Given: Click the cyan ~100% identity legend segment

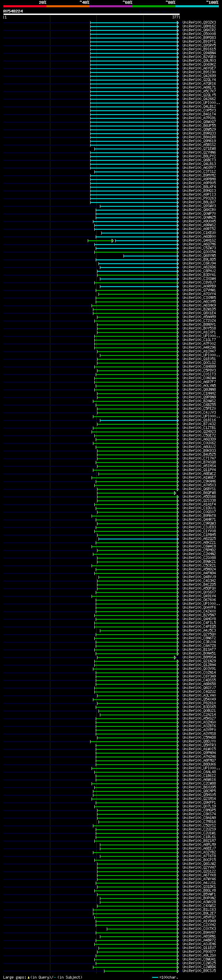Looking at the screenshot, I should coord(197,6).
